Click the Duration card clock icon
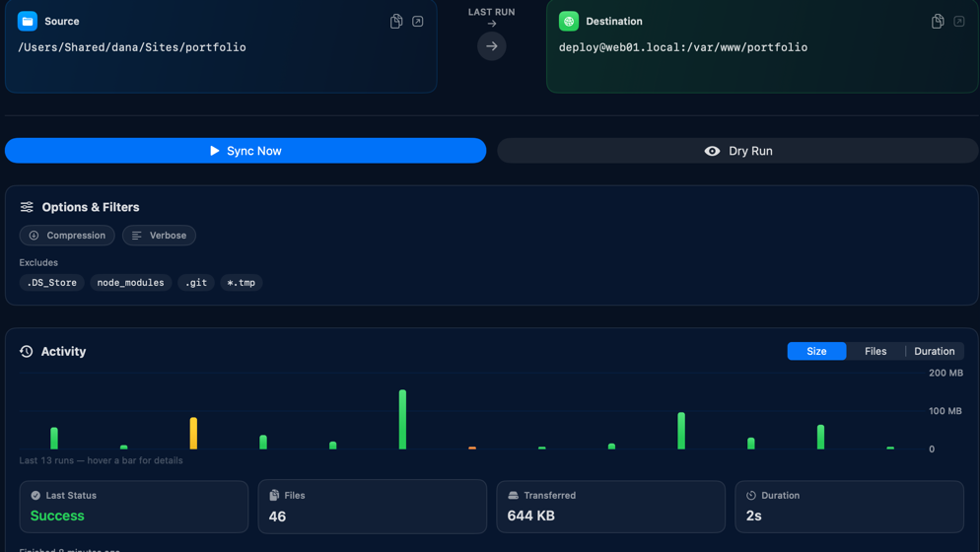The width and height of the screenshot is (980, 552). (x=751, y=495)
